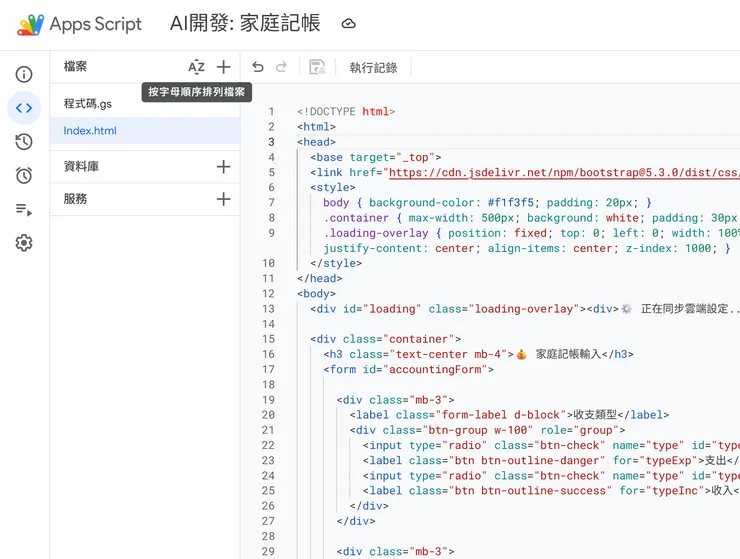Viewport: 740px width, 559px height.
Task: Click the <body> tag on line 12
Action: [x=316, y=294]
